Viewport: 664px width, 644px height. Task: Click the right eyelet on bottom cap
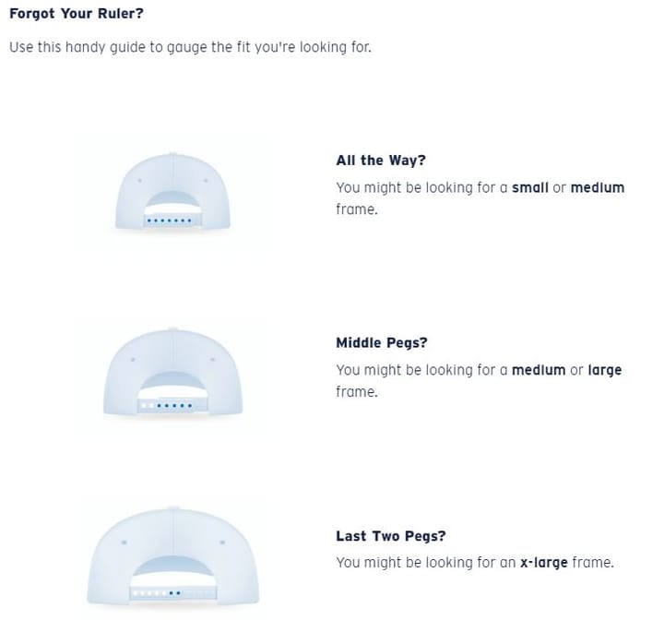(222, 542)
